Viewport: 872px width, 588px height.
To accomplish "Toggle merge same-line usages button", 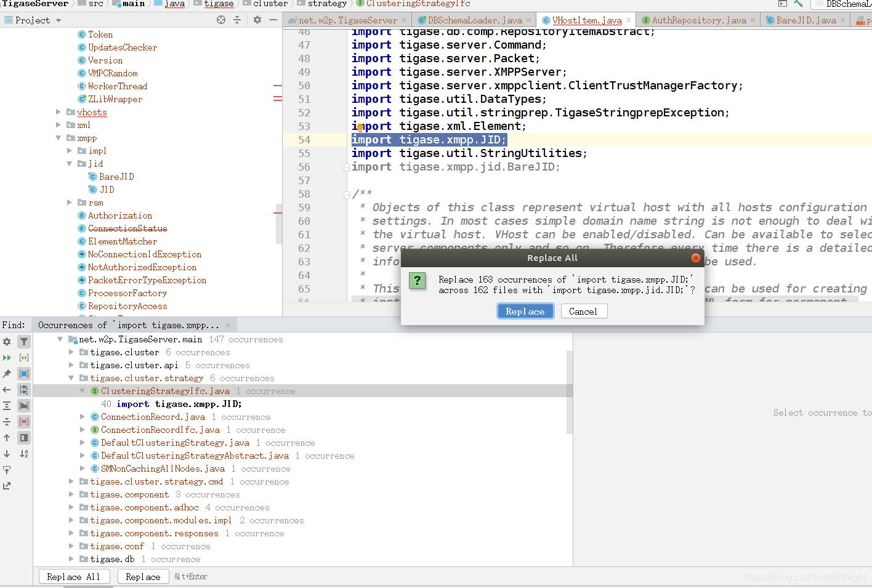I will (24, 358).
